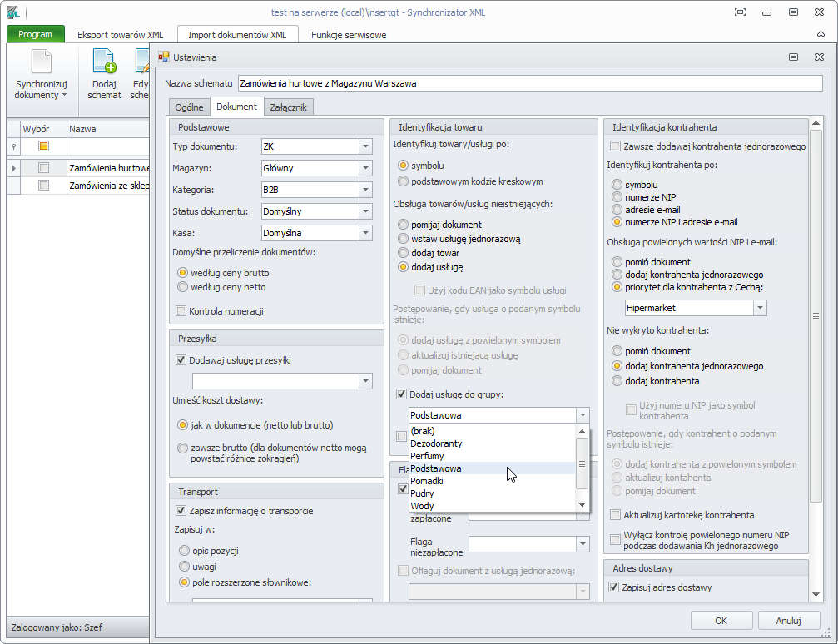Viewport: 838px width, 644px height.
Task: Tick checkbox for Zamówienia ze sklepu row
Action: point(44,185)
